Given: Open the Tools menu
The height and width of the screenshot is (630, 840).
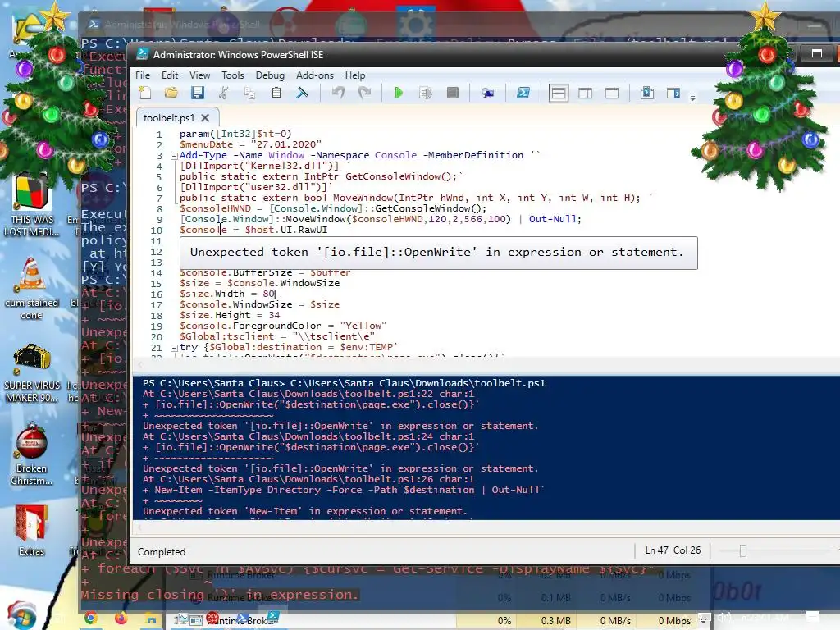Looking at the screenshot, I should point(233,75).
